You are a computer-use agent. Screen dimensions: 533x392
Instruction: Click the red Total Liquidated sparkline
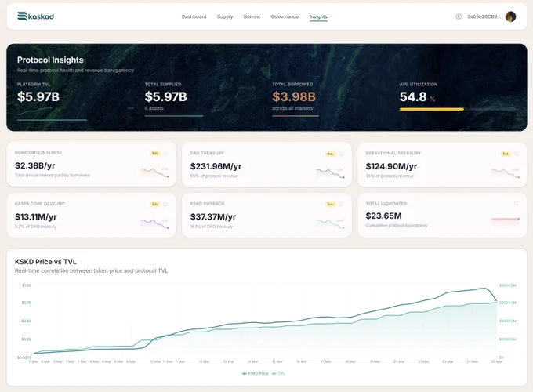point(506,220)
